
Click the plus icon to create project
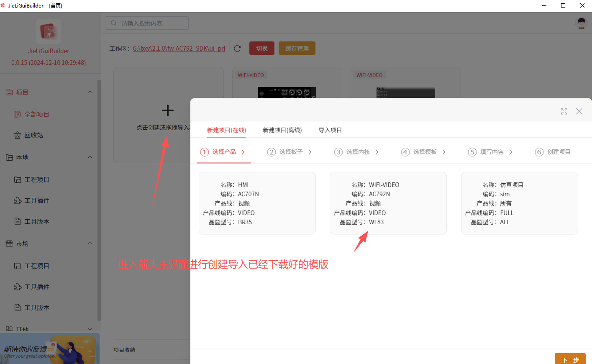[x=168, y=110]
